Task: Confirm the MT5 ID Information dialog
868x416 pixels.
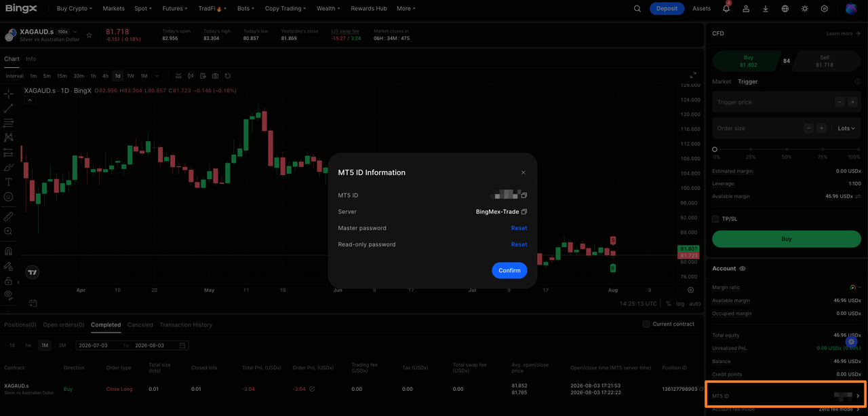Action: tap(509, 270)
